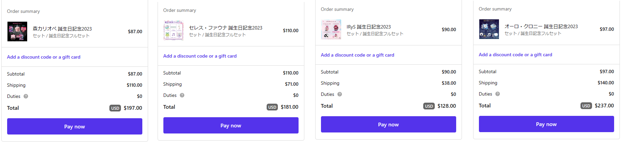Add a discount code to the セレス・ファウナ order

200,56
